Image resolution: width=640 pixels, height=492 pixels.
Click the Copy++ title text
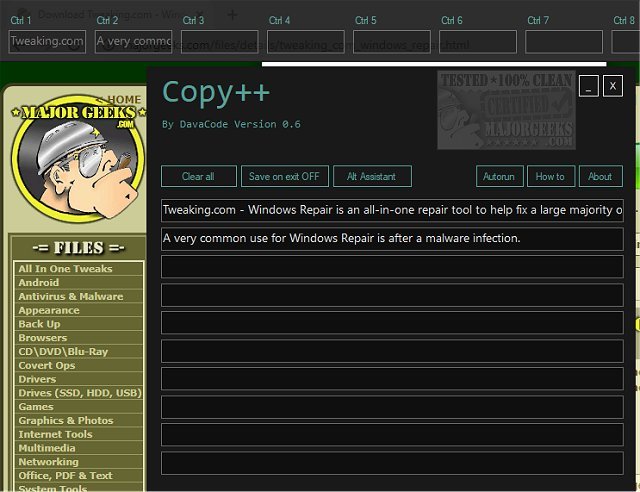(216, 92)
